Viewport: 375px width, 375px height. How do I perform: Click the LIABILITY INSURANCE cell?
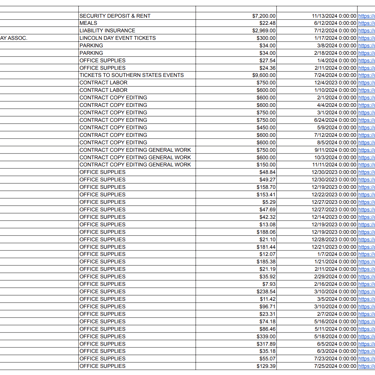pyautogui.click(x=137, y=30)
